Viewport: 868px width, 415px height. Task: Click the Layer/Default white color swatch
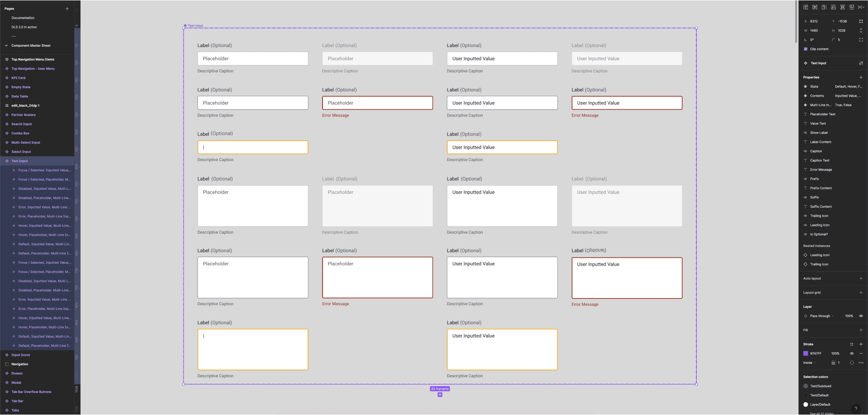[x=806, y=405]
